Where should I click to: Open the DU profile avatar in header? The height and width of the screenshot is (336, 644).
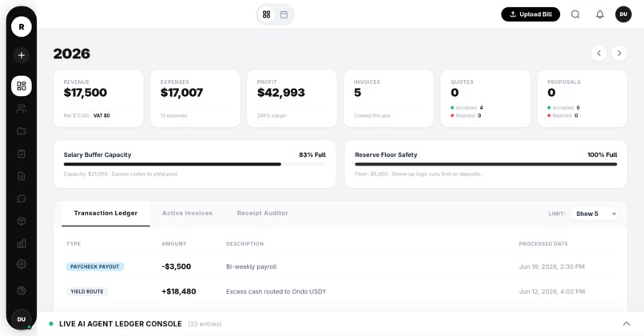623,14
